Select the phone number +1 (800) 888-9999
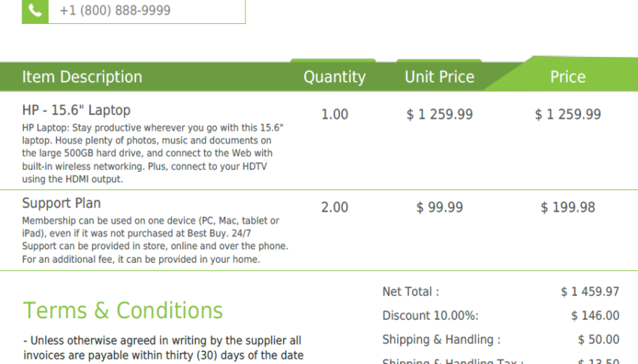638x364 pixels. click(x=115, y=11)
